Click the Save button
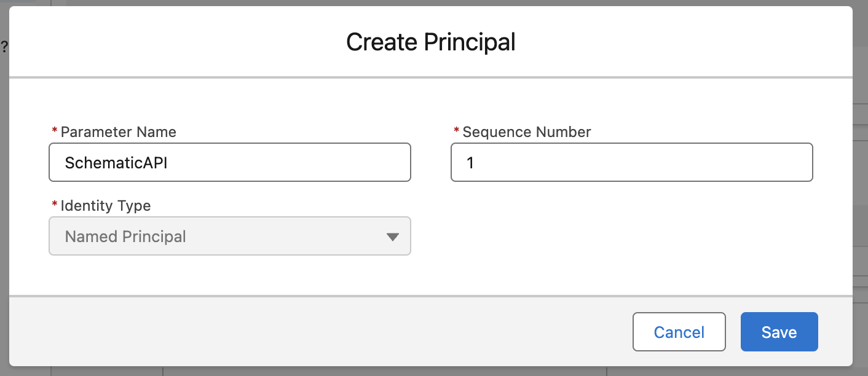Image resolution: width=868 pixels, height=376 pixels. pos(779,332)
